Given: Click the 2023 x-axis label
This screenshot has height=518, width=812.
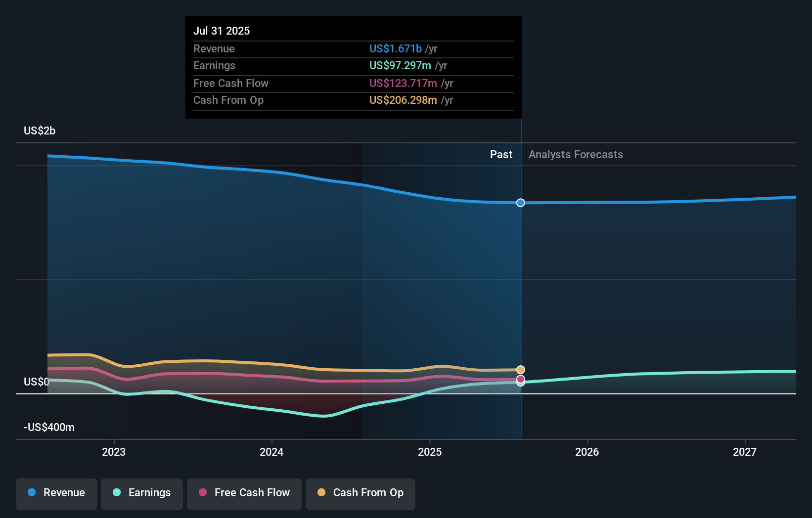Looking at the screenshot, I should [114, 452].
